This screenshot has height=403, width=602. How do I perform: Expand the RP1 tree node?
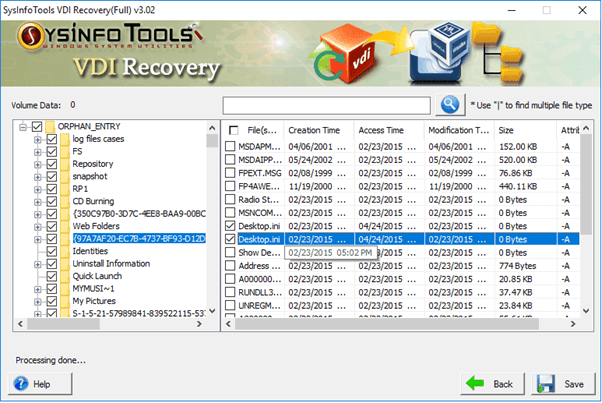[x=37, y=189]
